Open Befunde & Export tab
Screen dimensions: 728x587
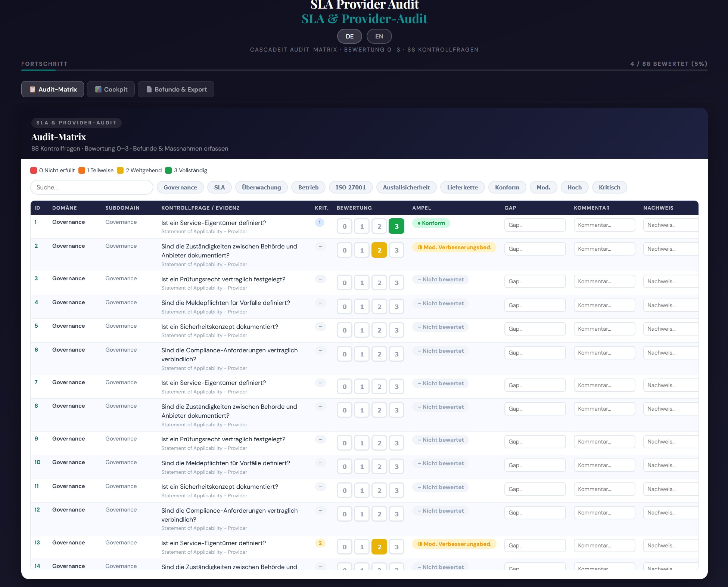click(176, 89)
